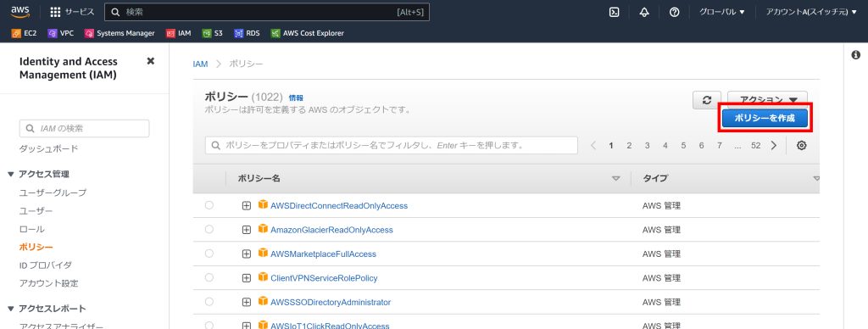Focus the policy name filter field
The height and width of the screenshot is (329, 868).
pos(392,146)
